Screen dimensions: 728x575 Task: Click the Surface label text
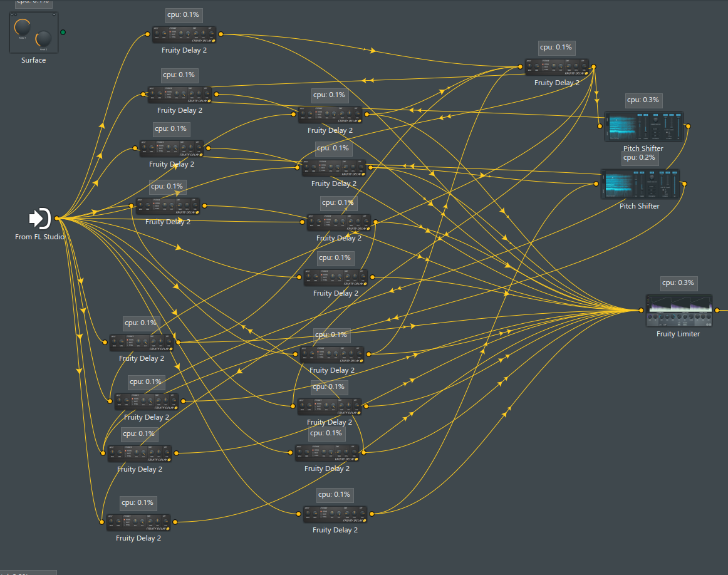pos(33,60)
